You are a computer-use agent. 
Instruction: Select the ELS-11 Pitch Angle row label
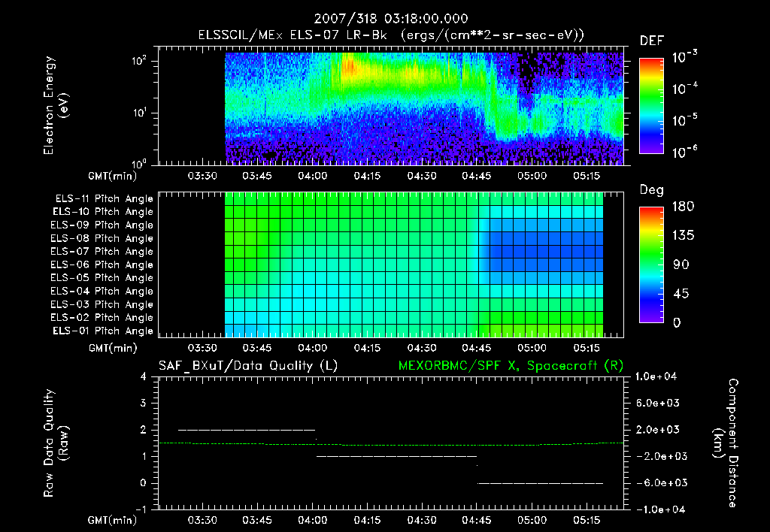tap(104, 199)
